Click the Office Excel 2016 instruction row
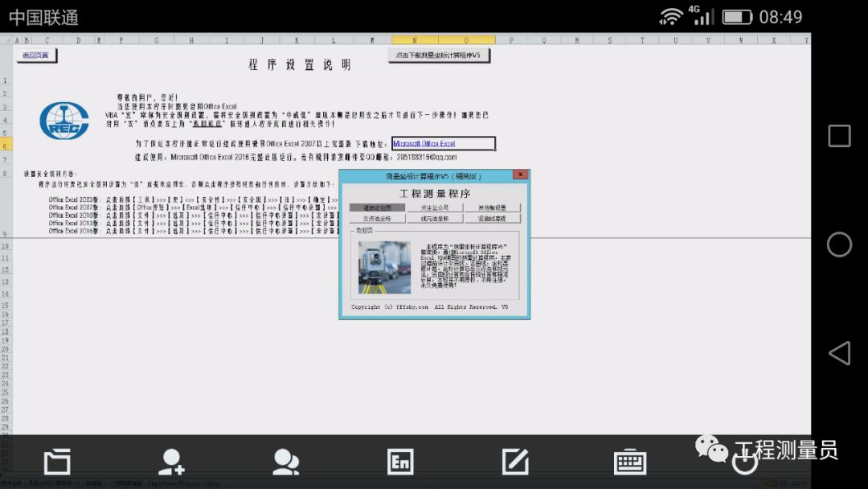868x489 pixels. (193, 230)
